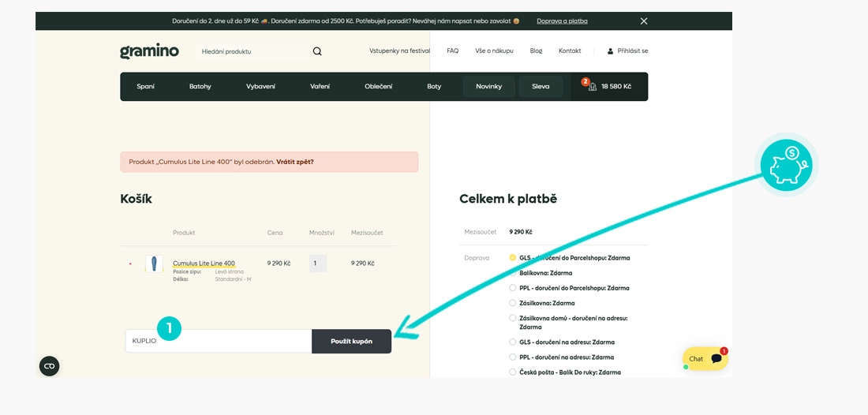Click the Vrátit zpět? link
This screenshot has width=868, height=415.
(295, 162)
